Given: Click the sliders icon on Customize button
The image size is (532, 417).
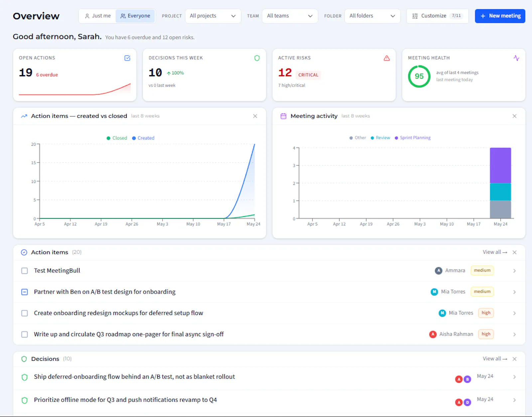Looking at the screenshot, I should (415, 16).
